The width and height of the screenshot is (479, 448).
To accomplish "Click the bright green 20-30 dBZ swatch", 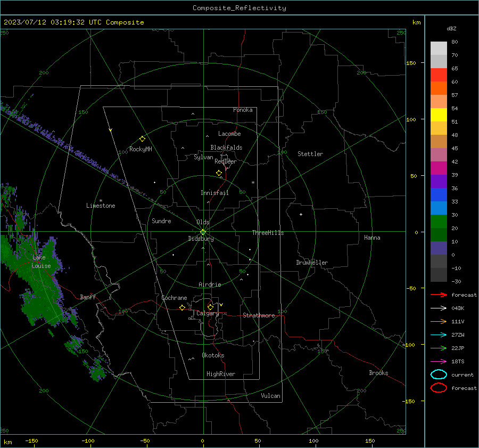I will point(439,222).
